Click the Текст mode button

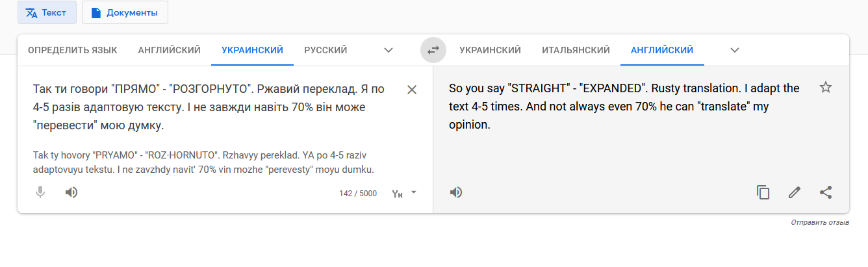pos(47,12)
